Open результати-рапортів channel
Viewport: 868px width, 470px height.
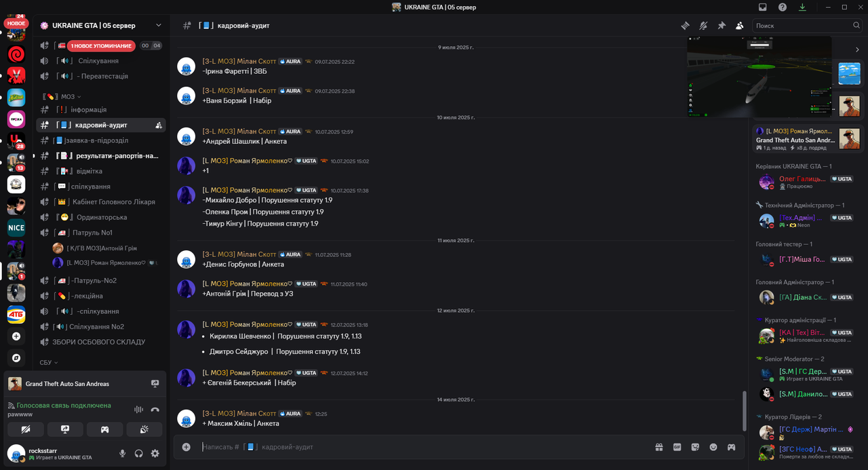(102, 155)
